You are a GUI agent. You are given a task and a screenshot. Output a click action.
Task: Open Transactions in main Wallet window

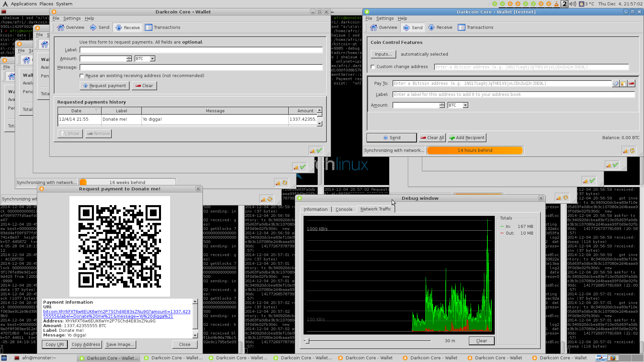[x=163, y=27]
